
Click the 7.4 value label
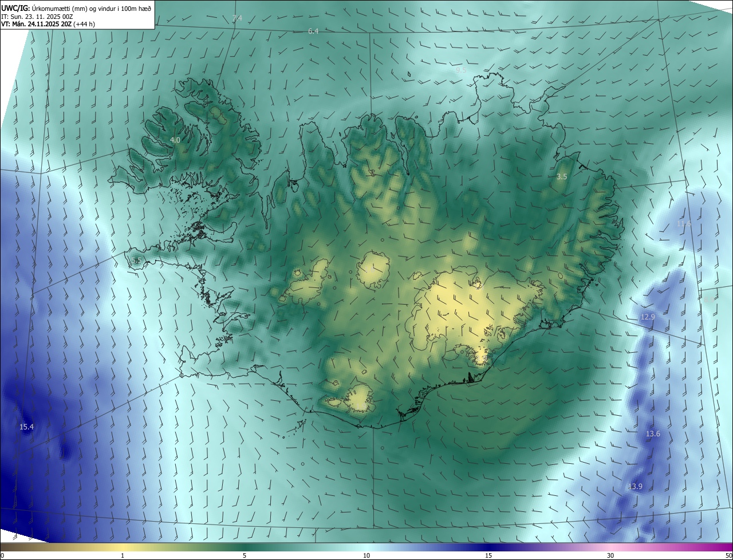[x=237, y=18]
